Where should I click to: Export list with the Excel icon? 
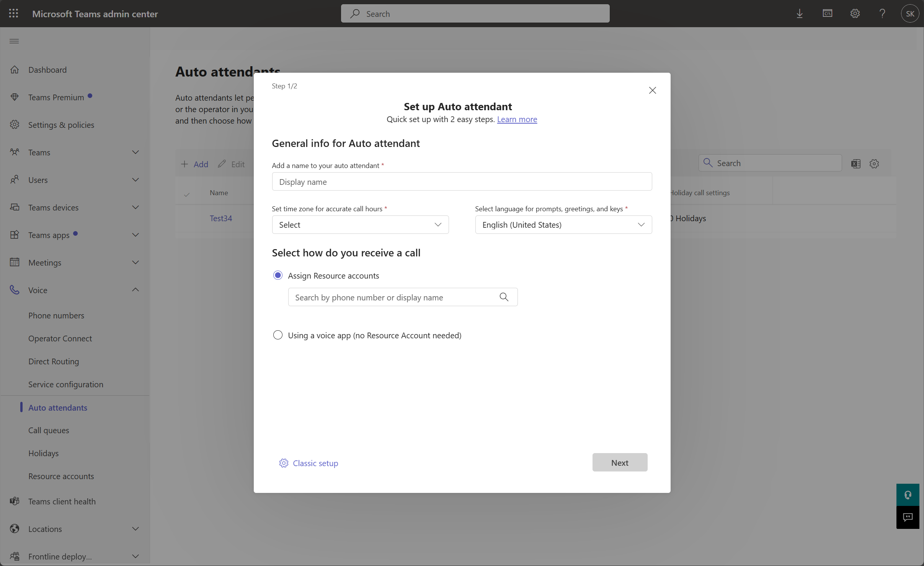[856, 164]
